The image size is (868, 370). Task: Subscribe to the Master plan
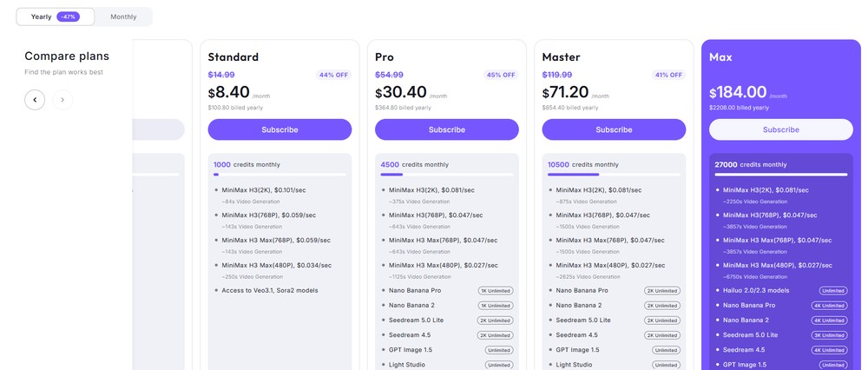tap(614, 129)
